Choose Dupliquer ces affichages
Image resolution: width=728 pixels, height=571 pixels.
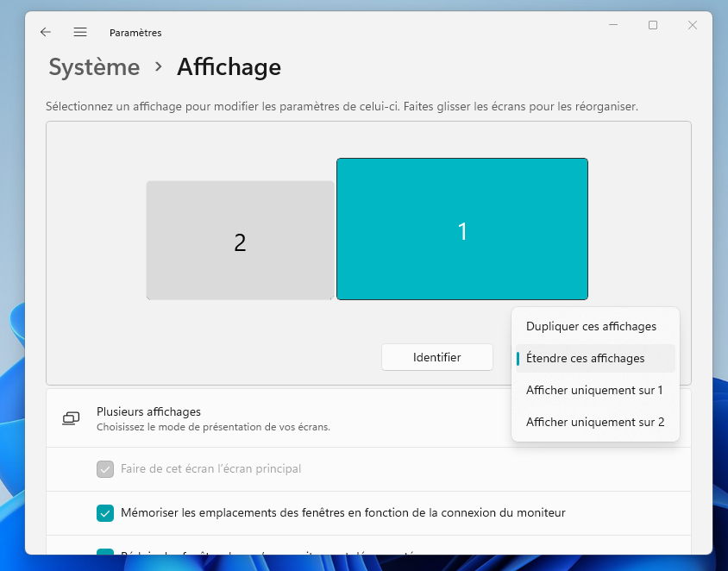(595, 326)
